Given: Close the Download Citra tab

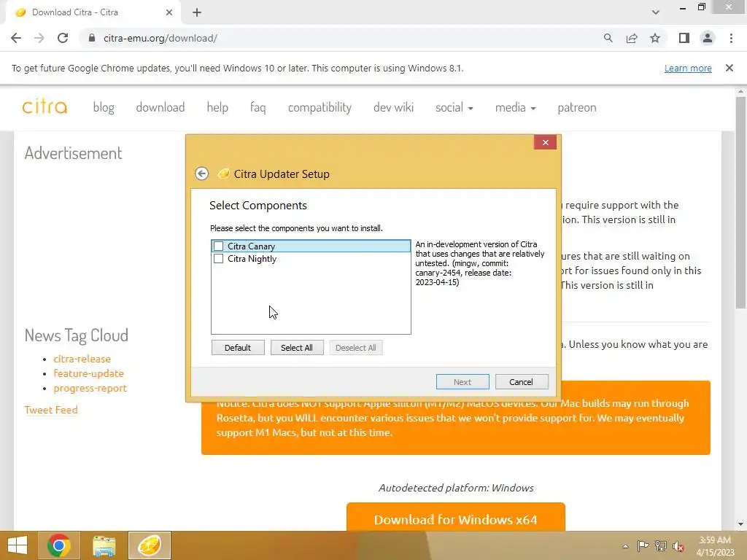Looking at the screenshot, I should [169, 12].
